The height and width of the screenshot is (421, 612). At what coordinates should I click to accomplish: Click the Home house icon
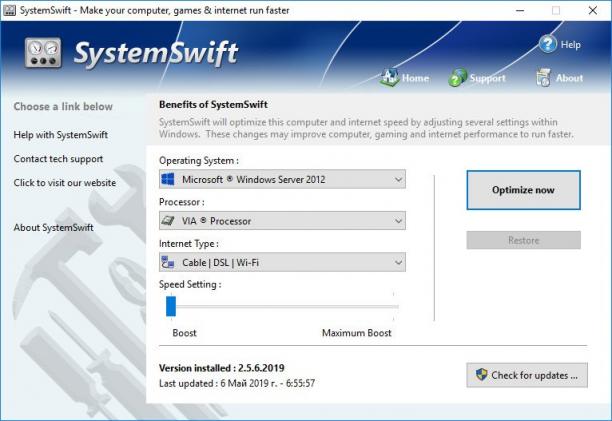click(389, 78)
